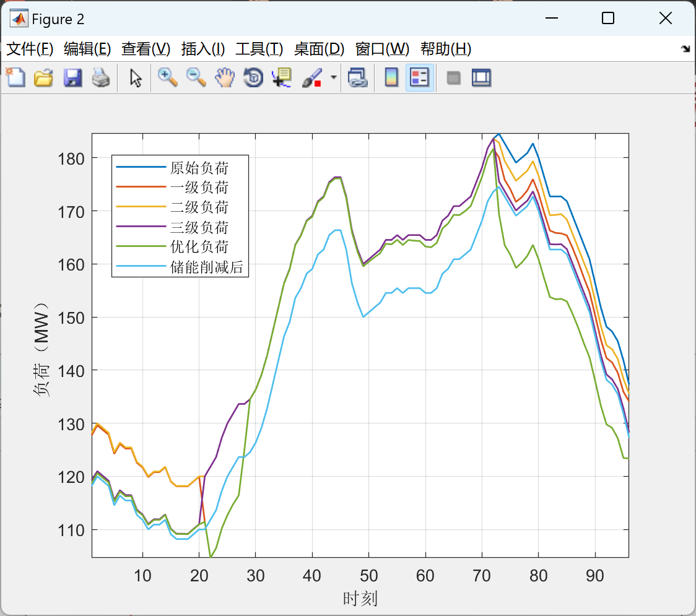
Task: Print the figure using the printer icon
Action: pos(101,78)
